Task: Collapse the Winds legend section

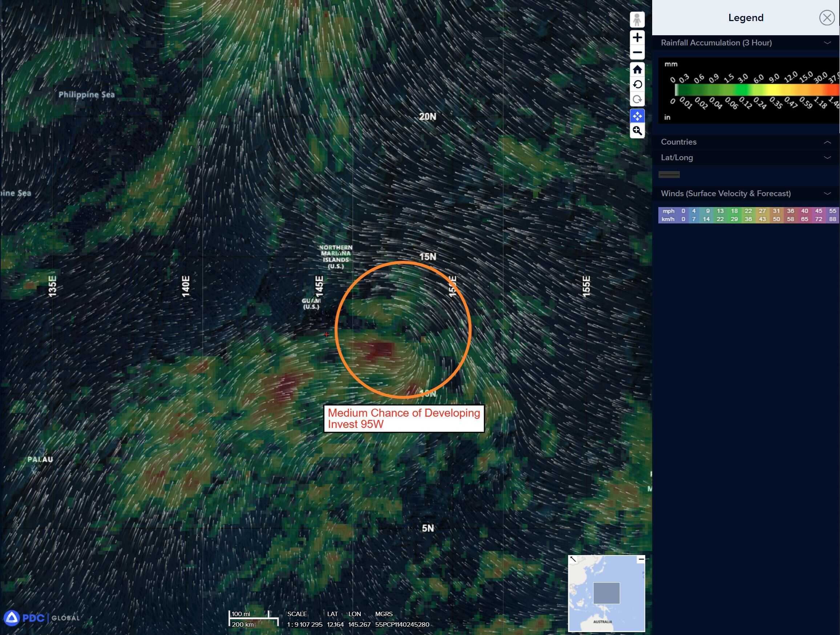Action: [827, 194]
